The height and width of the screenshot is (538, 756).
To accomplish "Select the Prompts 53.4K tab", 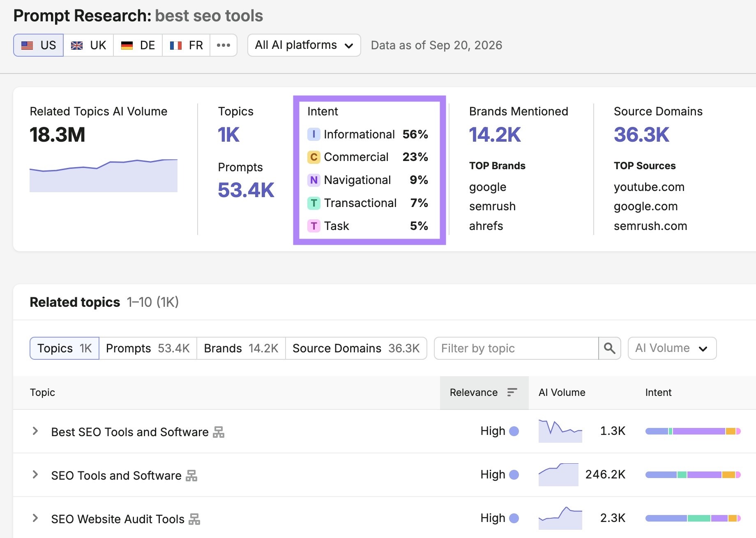I will click(x=148, y=348).
